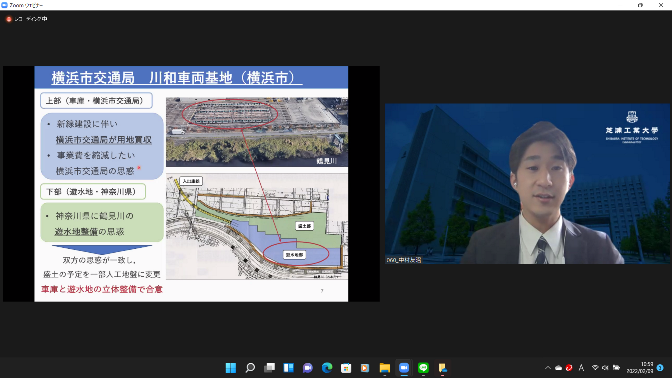Launch Microsoft Edge from taskbar
The height and width of the screenshot is (378, 672).
(x=327, y=368)
